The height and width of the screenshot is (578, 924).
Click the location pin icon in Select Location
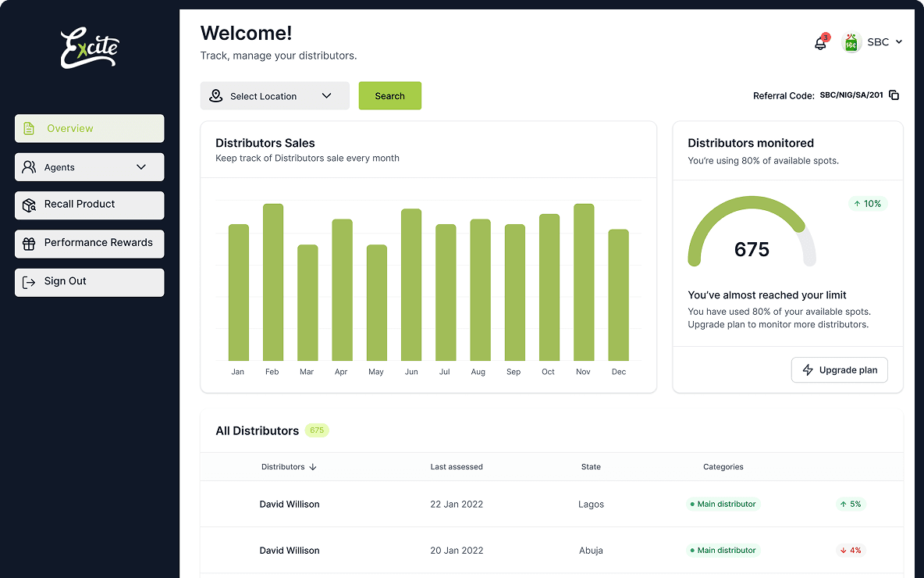(215, 95)
